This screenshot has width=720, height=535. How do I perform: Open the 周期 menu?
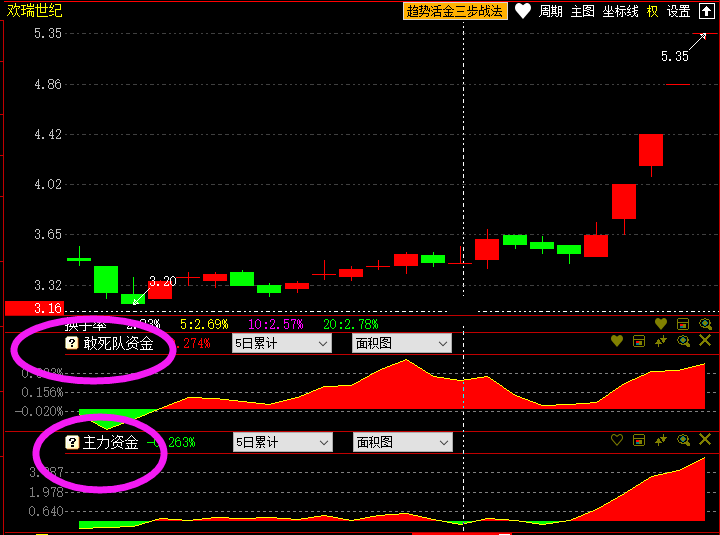click(x=551, y=11)
